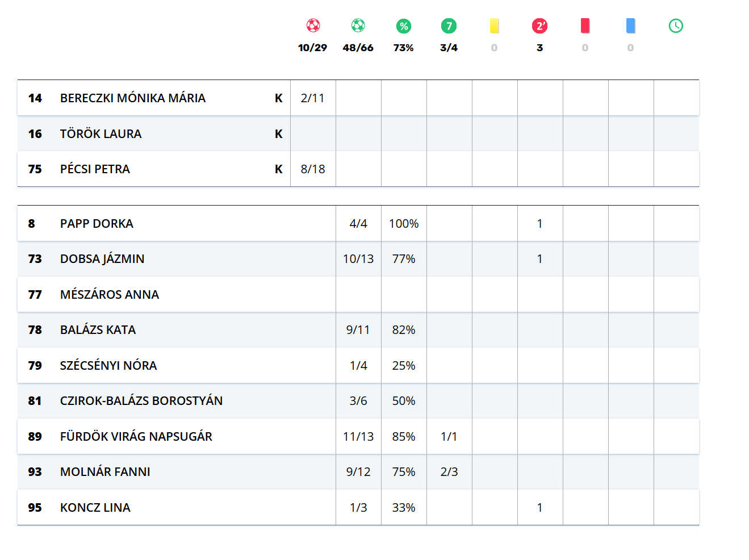The width and height of the screenshot is (749, 560).
Task: Click Török Laura's goalkeeper row
Action: 101,134
